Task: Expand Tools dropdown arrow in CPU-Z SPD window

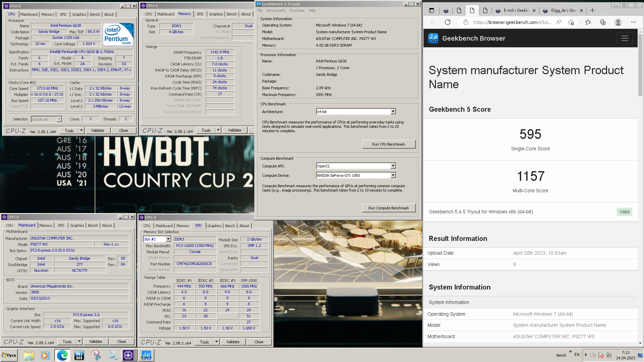Action: (216, 342)
